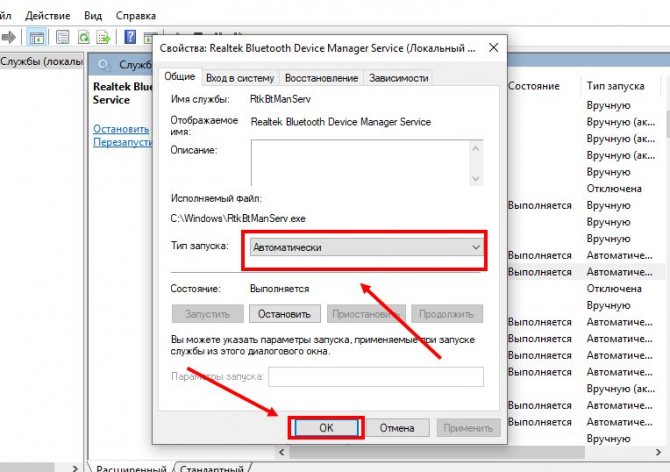670x472 pixels.
Task: Click the services list horizontal scroll-right arrow
Action: coord(658,451)
